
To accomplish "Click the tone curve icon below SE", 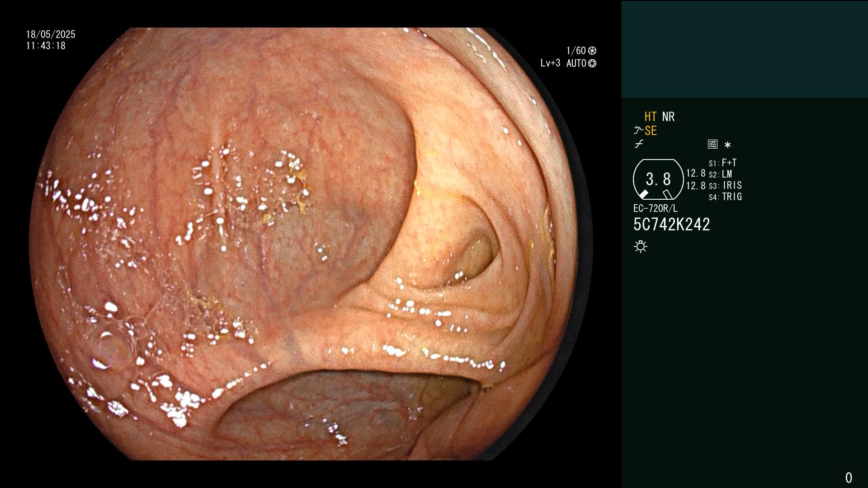I will tap(639, 144).
